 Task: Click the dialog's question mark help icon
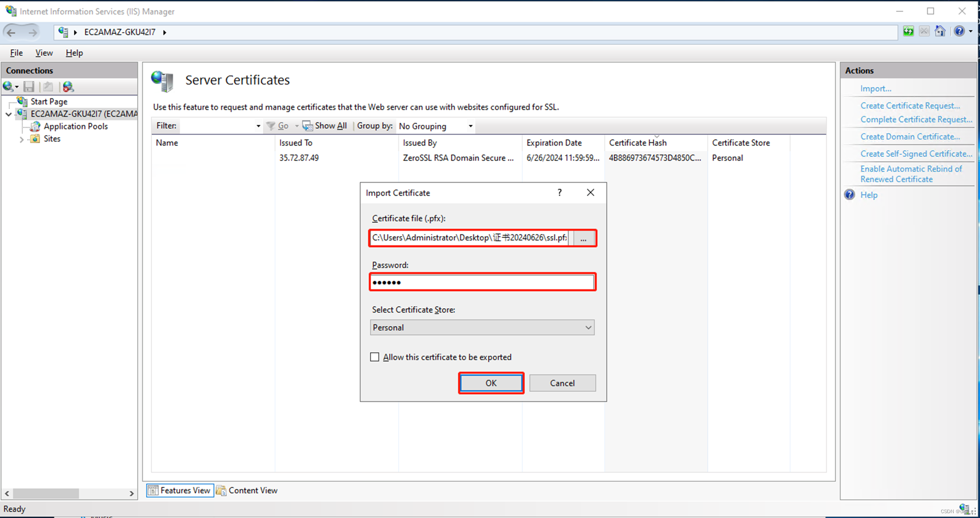pyautogui.click(x=559, y=193)
